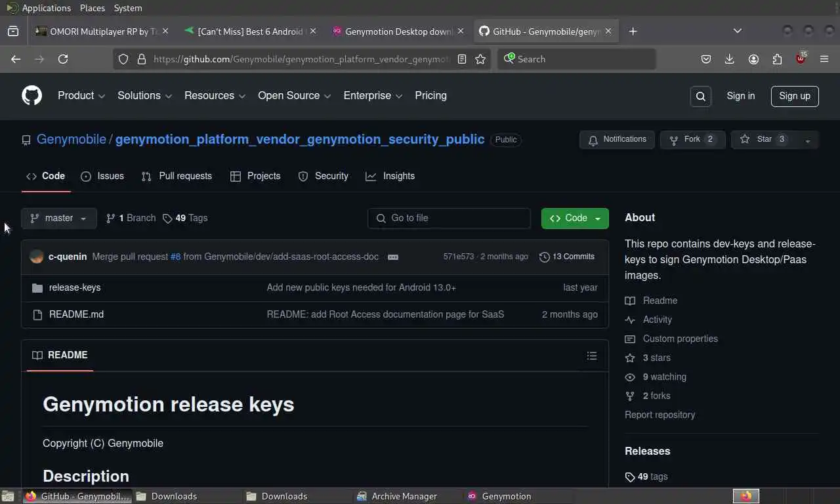Open Firefox hamburger menu
This screenshot has height=504, width=840.
click(824, 59)
